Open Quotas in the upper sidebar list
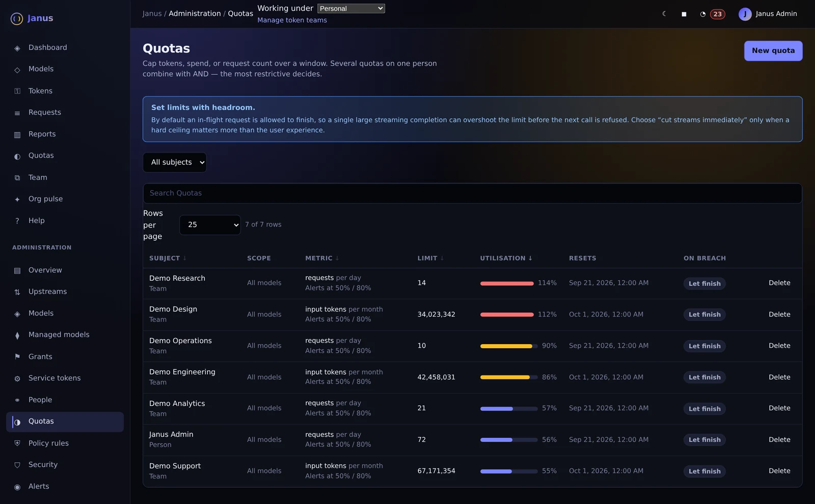This screenshot has height=504, width=815. [x=65, y=155]
